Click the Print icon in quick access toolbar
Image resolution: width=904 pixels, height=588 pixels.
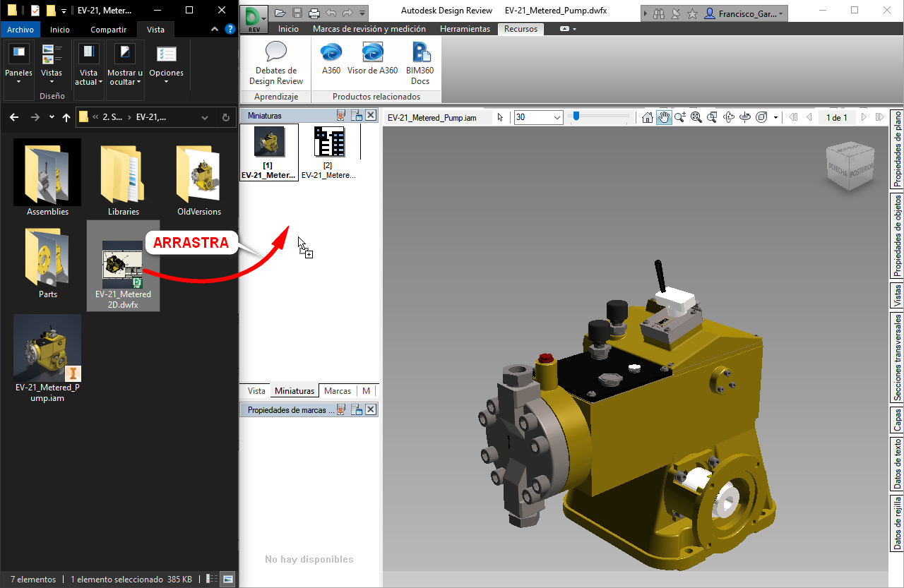coord(314,13)
